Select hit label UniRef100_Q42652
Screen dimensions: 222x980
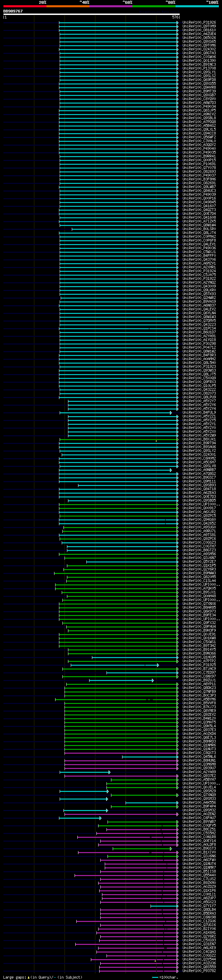[x=199, y=524]
